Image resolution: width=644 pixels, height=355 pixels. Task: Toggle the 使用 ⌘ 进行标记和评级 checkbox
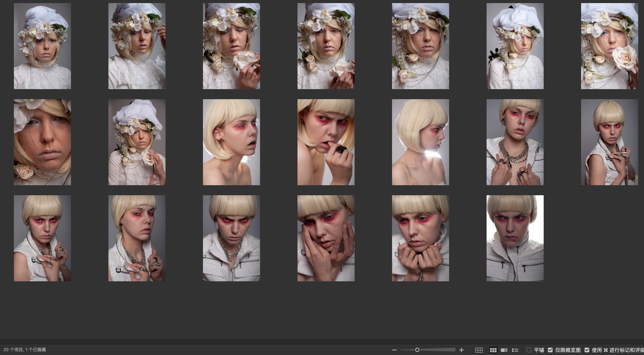[587, 350]
